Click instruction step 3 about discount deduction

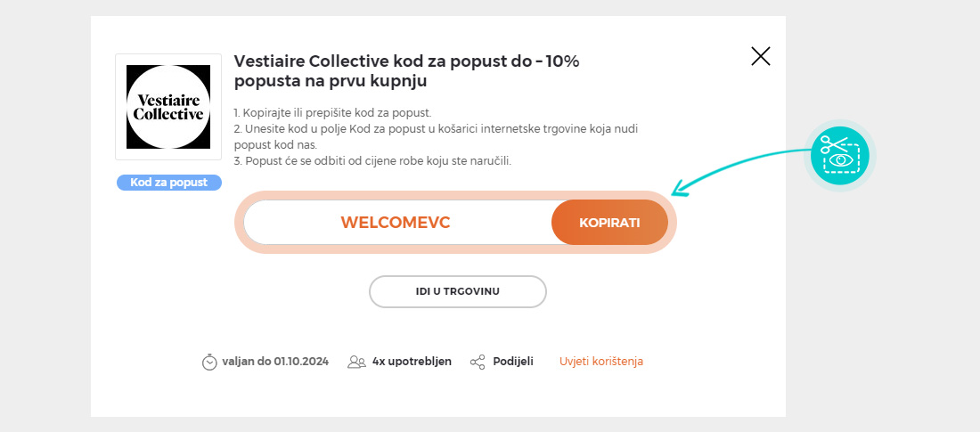[x=372, y=160]
